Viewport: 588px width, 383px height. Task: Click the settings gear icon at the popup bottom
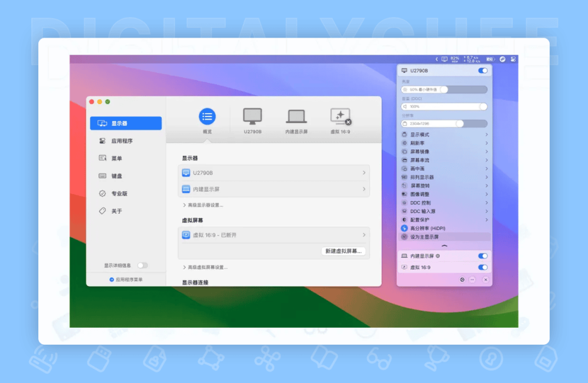tap(462, 279)
